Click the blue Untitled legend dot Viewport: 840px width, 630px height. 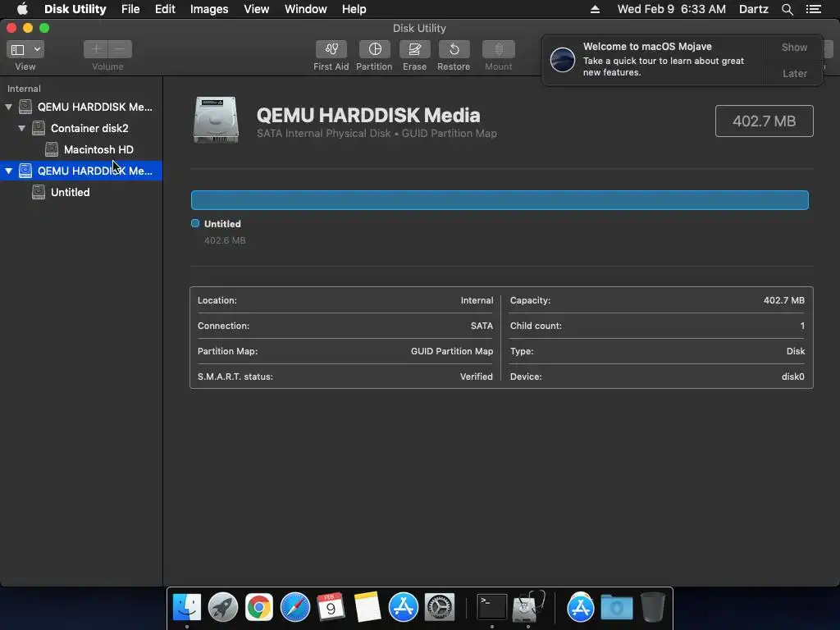(x=195, y=223)
